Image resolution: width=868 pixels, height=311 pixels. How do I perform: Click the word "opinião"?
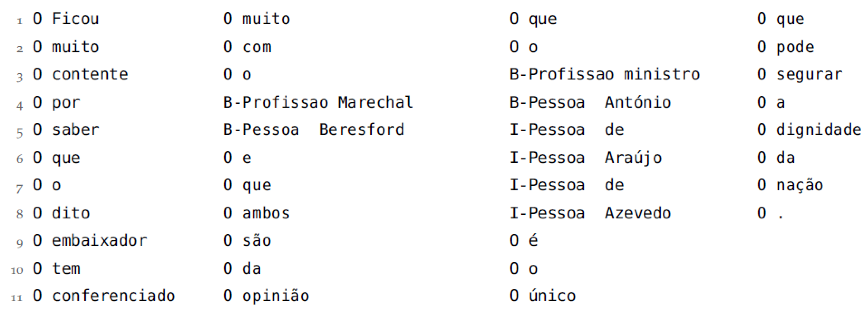(276, 296)
